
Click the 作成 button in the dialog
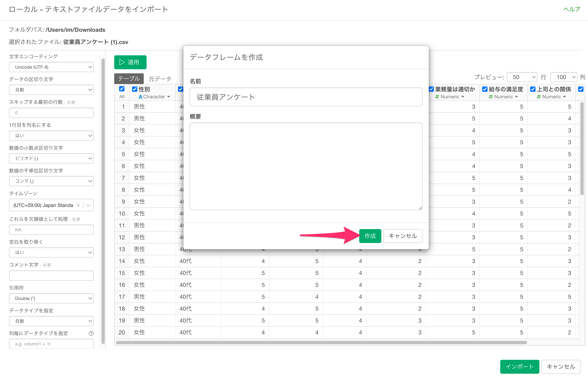pos(370,236)
